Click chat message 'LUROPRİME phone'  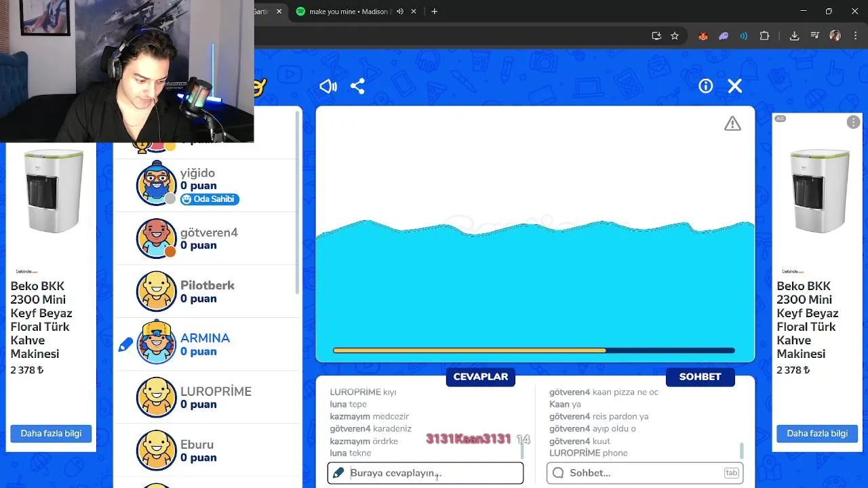pos(589,453)
